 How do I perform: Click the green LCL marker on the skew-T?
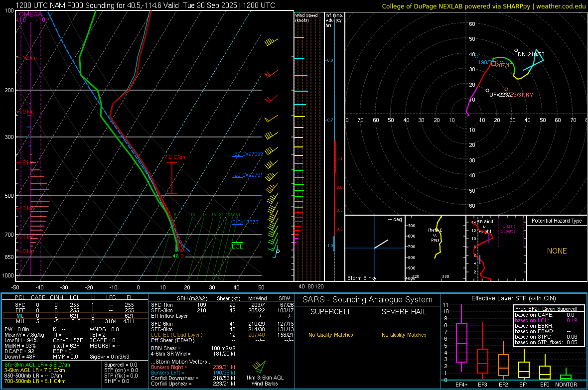tap(237, 246)
